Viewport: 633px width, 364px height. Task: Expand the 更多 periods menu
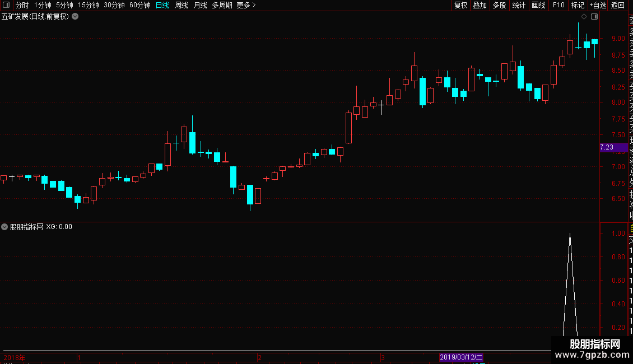[246, 5]
